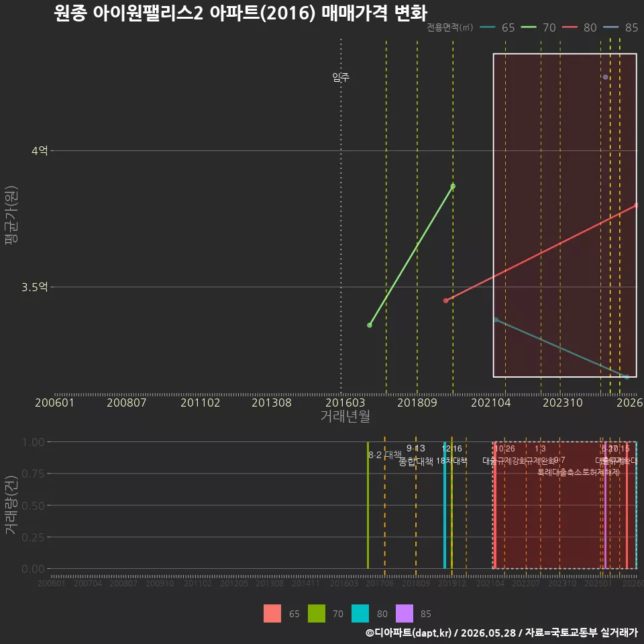Click the 거래량(건) axis title
The image size is (644, 644).
click(x=11, y=505)
